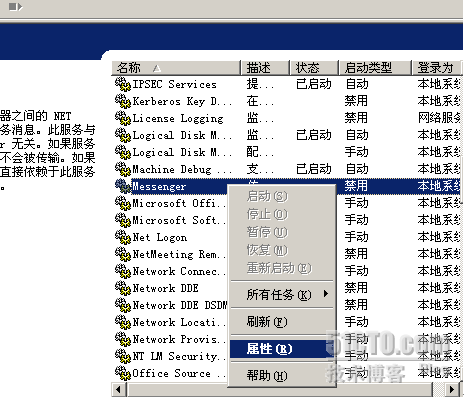Click the Network Connec... service icon

point(123,271)
